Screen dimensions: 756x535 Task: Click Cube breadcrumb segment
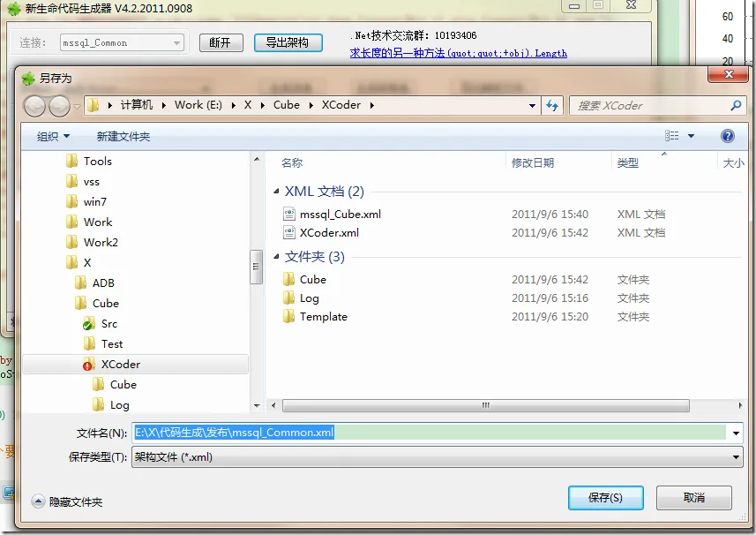click(x=287, y=105)
